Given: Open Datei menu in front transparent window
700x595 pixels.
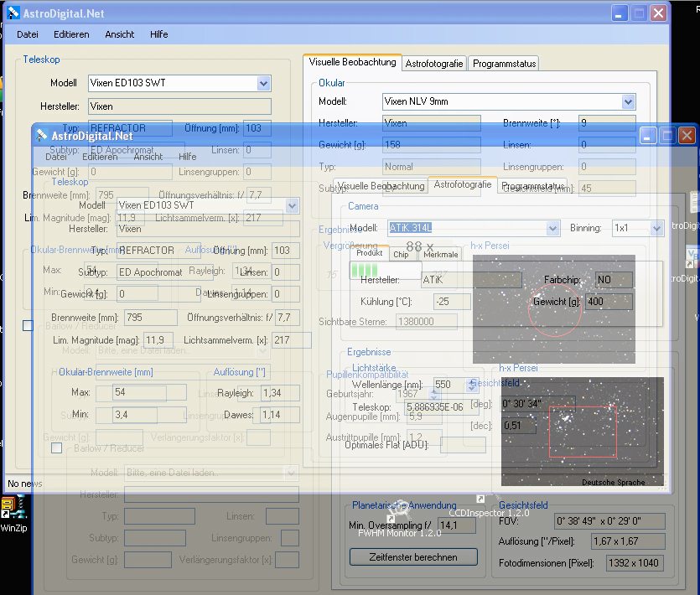Looking at the screenshot, I should click(56, 157).
